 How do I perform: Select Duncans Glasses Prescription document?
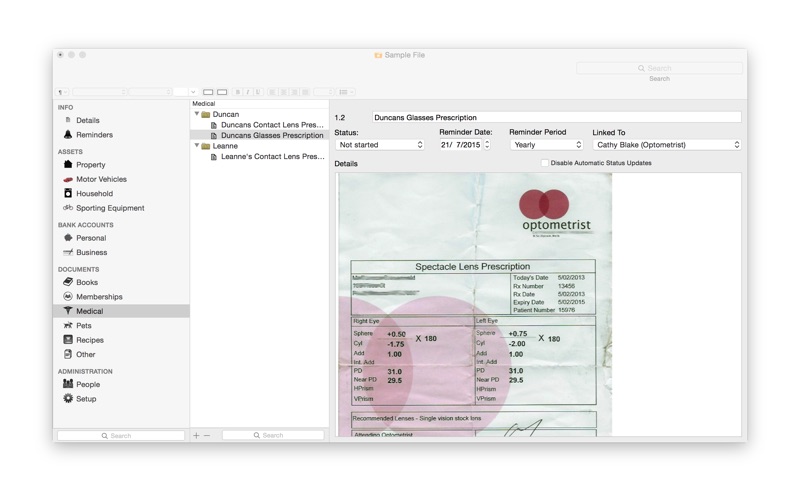260,135
